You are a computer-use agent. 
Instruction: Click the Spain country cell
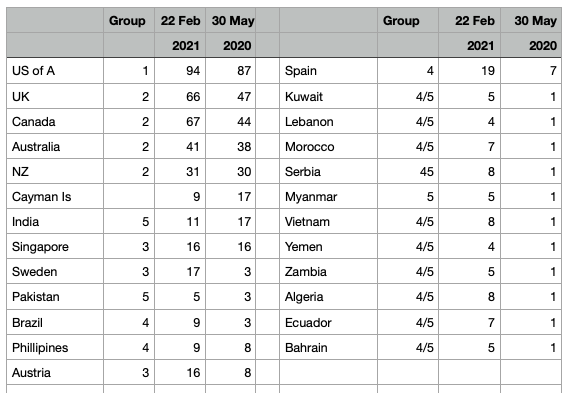329,71
